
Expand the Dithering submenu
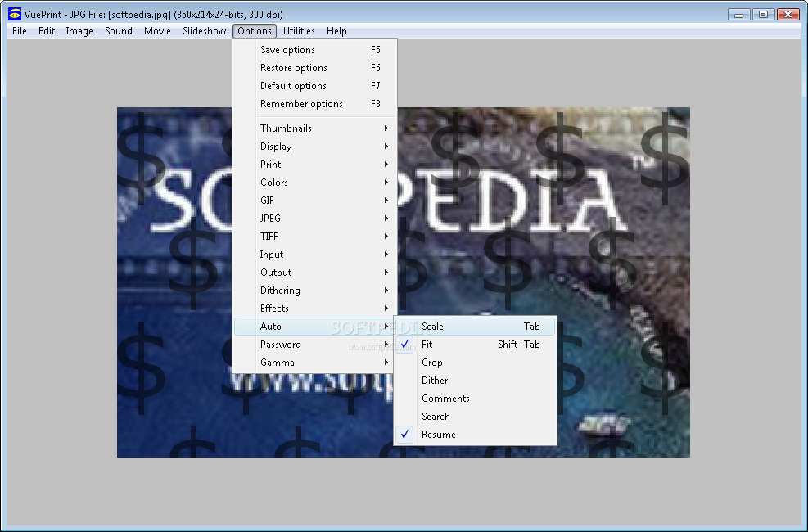tap(315, 291)
